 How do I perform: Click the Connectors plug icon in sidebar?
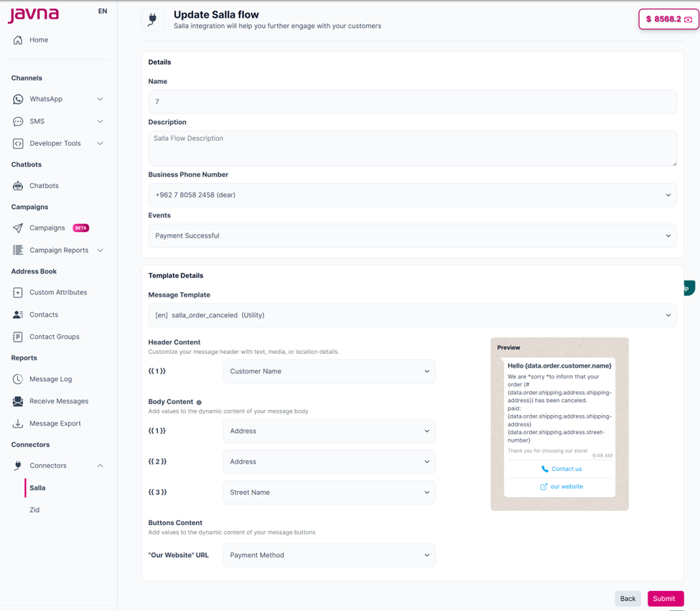point(18,465)
